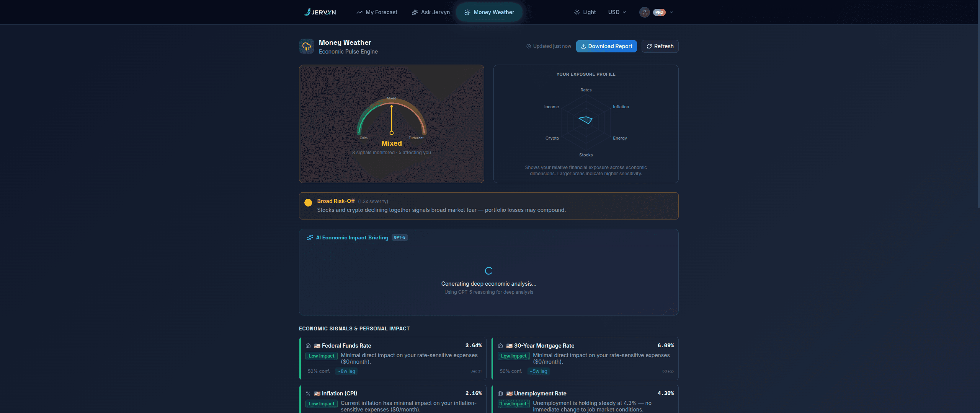Go to the Ask Jervyn tab
This screenshot has width=980, height=413.
coord(431,12)
